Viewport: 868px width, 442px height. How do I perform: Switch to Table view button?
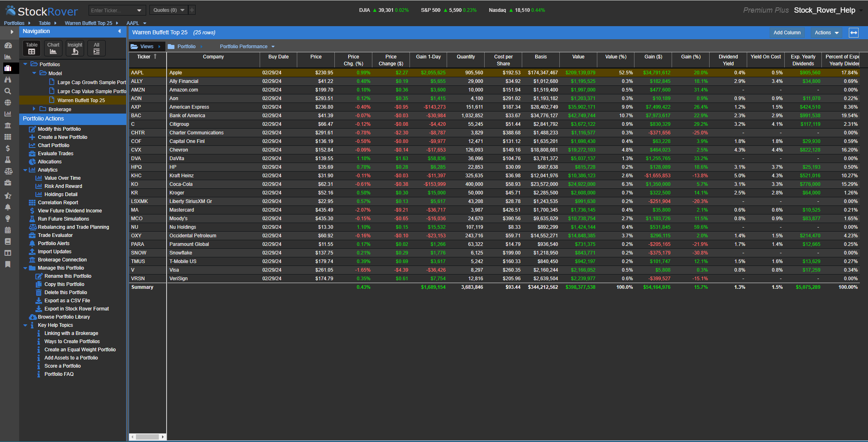tap(31, 48)
